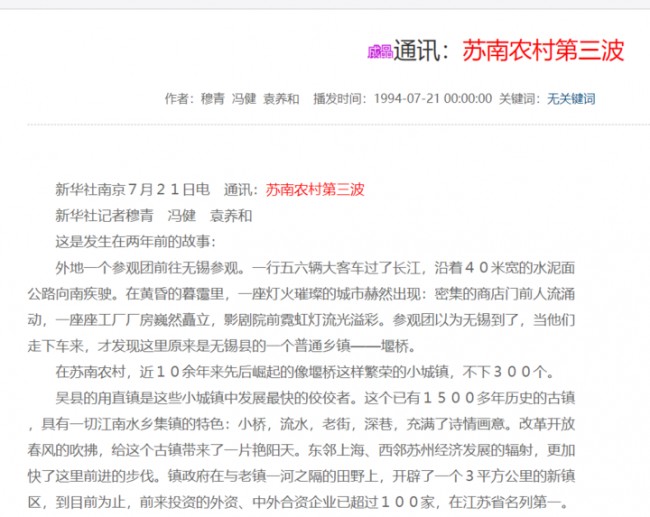Viewport: 650px width, 517px height.
Task: Click the 作者： label
Action: (x=179, y=99)
